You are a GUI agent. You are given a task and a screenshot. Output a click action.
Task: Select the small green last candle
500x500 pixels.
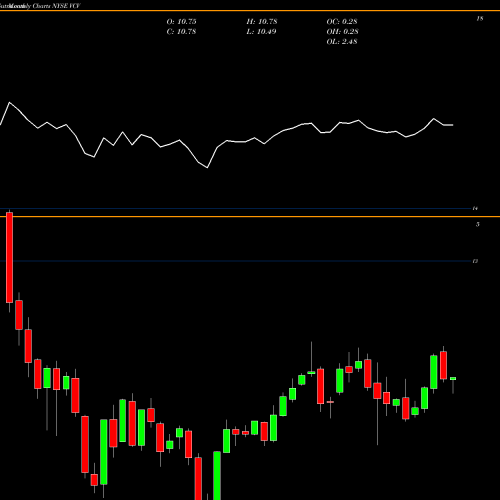pos(453,379)
